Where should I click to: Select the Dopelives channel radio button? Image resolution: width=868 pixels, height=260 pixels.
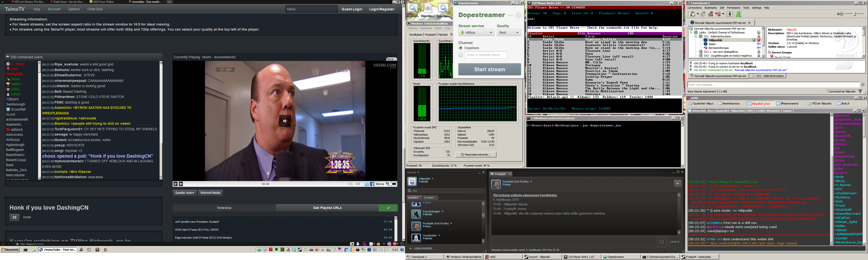pyautogui.click(x=461, y=48)
